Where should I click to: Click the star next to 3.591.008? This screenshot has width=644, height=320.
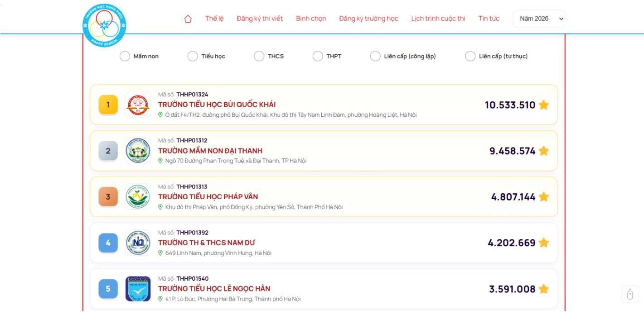[544, 289]
